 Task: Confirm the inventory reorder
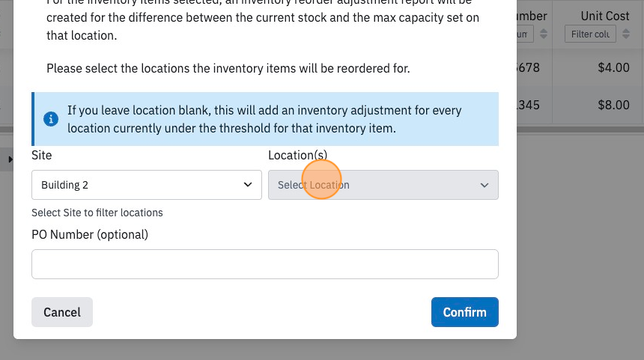[x=464, y=312]
